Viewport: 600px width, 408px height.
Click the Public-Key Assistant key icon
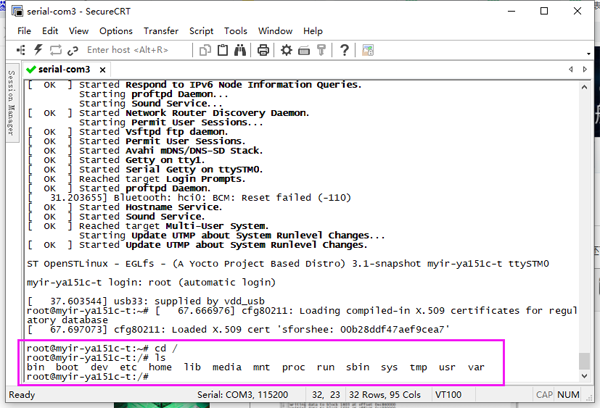(321, 50)
